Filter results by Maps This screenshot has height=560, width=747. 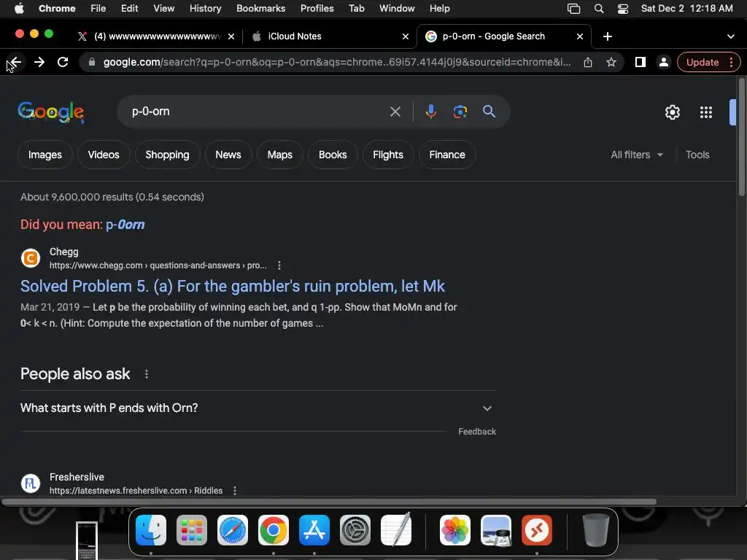(x=279, y=155)
